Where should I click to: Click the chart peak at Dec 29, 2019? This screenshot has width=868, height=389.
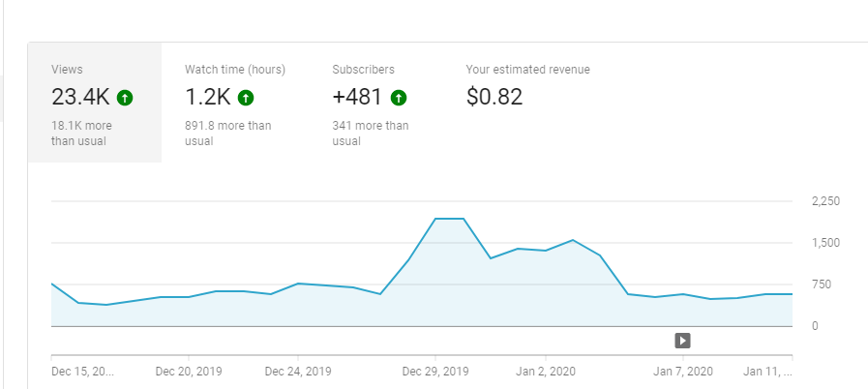(x=435, y=219)
